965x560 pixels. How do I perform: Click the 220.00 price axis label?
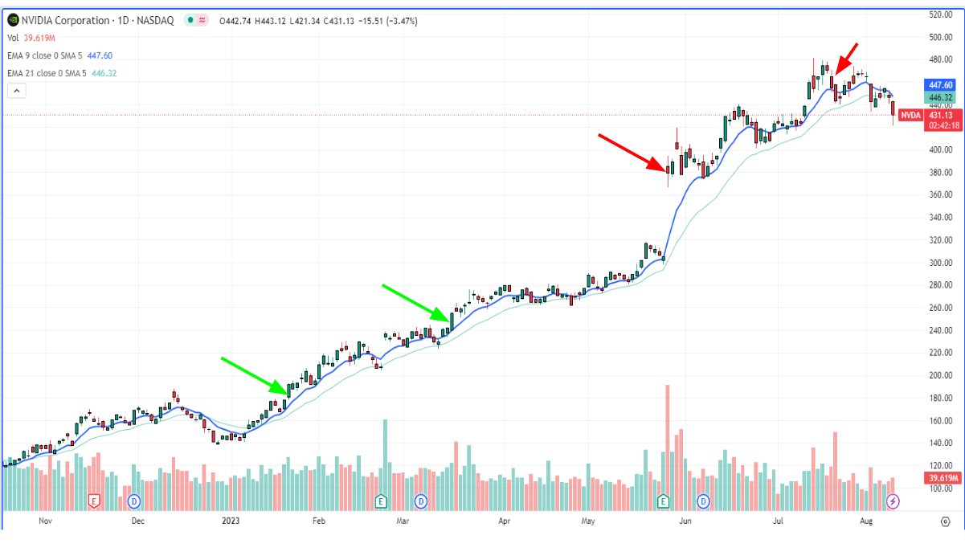(x=940, y=352)
